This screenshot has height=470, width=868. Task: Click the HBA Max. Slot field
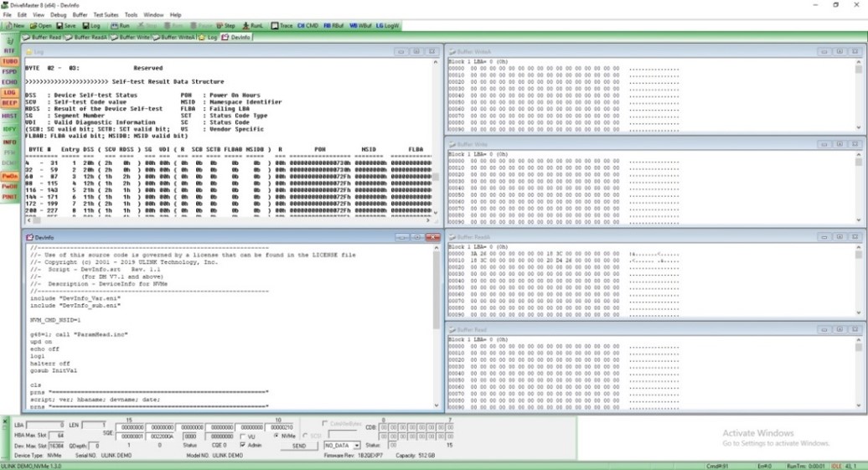coord(57,435)
